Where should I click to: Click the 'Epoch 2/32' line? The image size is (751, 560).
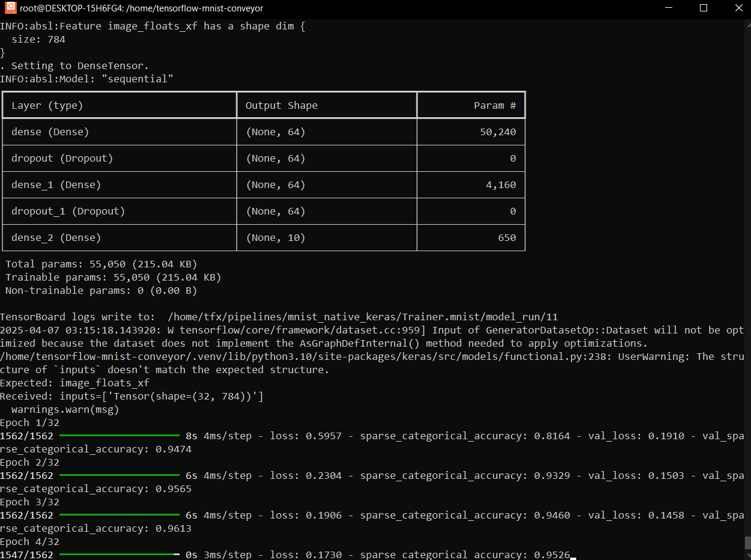[x=29, y=462]
